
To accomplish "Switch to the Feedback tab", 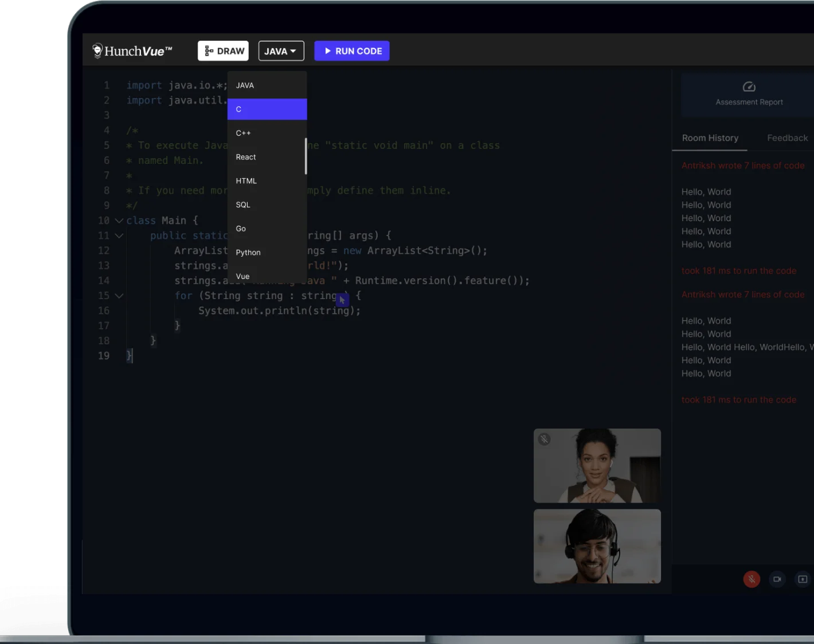I will click(787, 138).
